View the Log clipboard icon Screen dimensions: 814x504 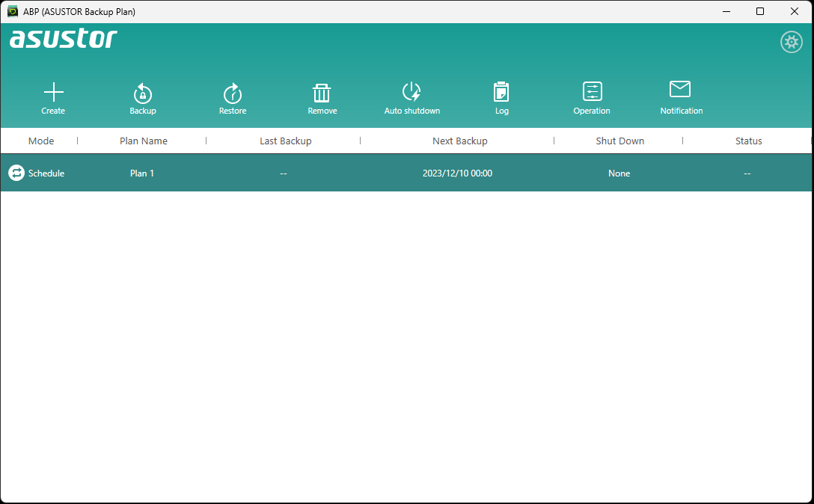tap(501, 93)
